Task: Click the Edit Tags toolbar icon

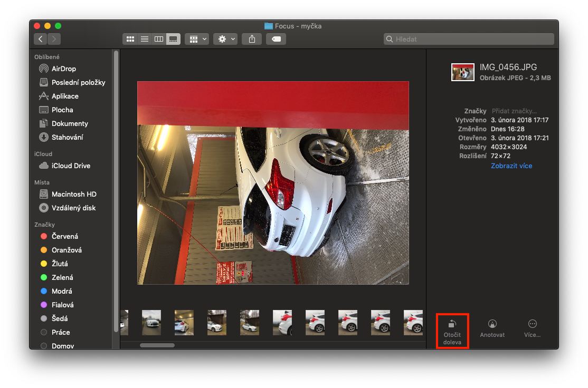Action: 276,39
